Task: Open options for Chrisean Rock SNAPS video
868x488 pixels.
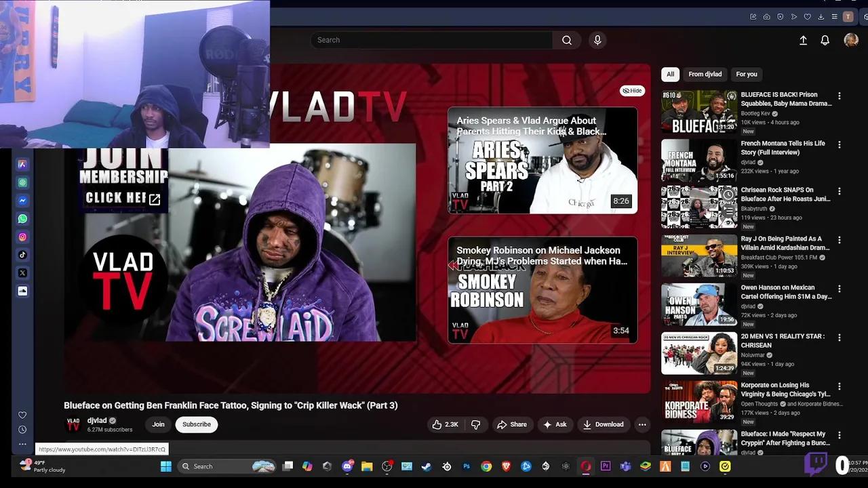Action: pos(840,191)
